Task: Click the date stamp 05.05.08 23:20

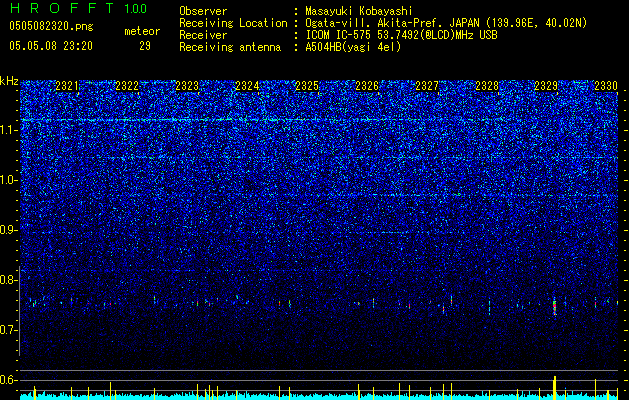Action: (x=51, y=46)
